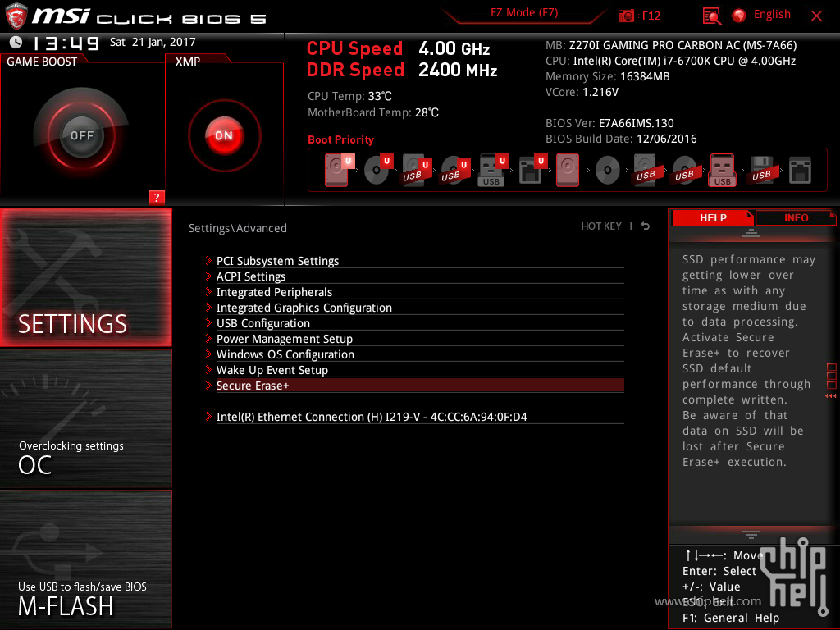This screenshot has height=630, width=840.
Task: Select the highlighted legacy USB key boot icon
Action: coord(723,170)
